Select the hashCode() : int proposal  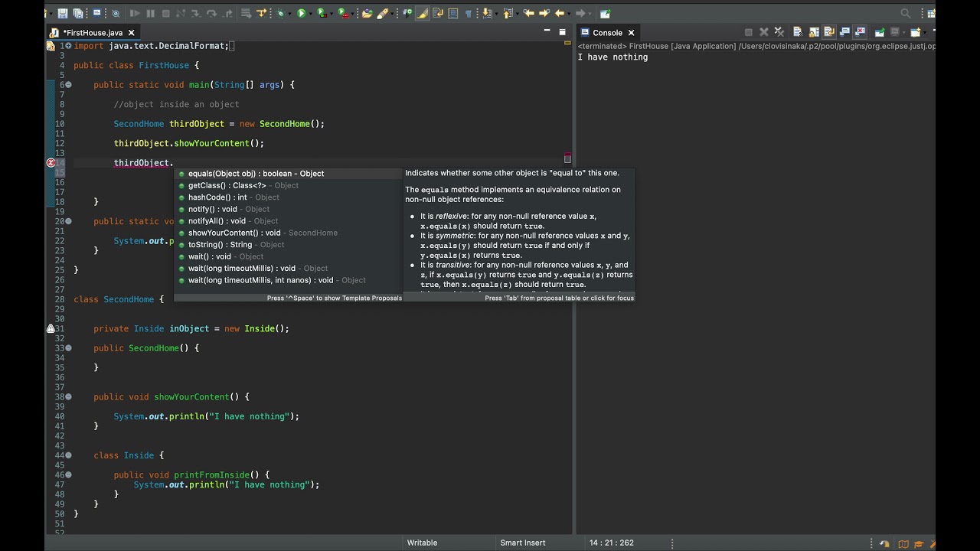point(289,197)
